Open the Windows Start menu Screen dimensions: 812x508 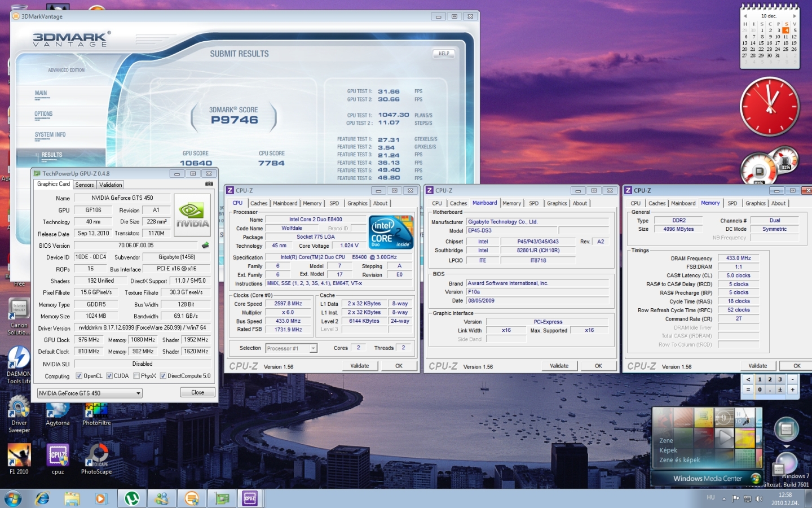(13, 498)
